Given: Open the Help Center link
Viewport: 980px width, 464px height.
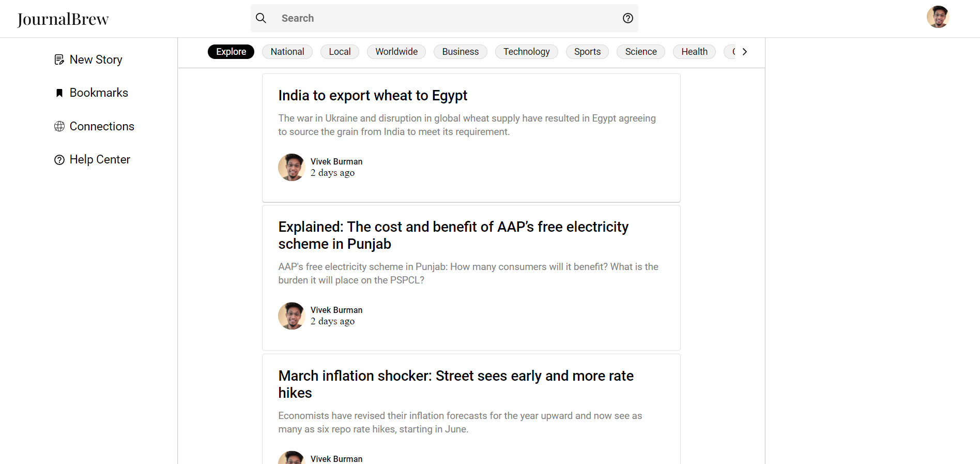Looking at the screenshot, I should (100, 159).
